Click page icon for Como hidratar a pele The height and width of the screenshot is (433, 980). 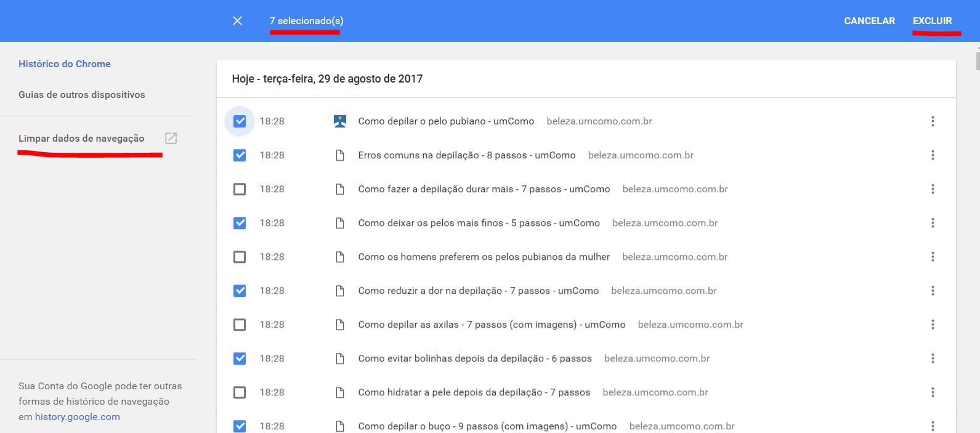point(339,392)
